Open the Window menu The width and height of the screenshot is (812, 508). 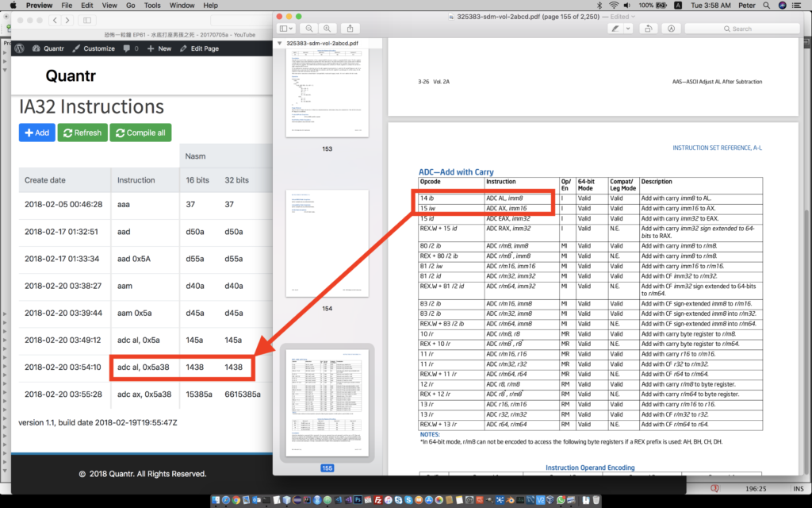pos(182,6)
